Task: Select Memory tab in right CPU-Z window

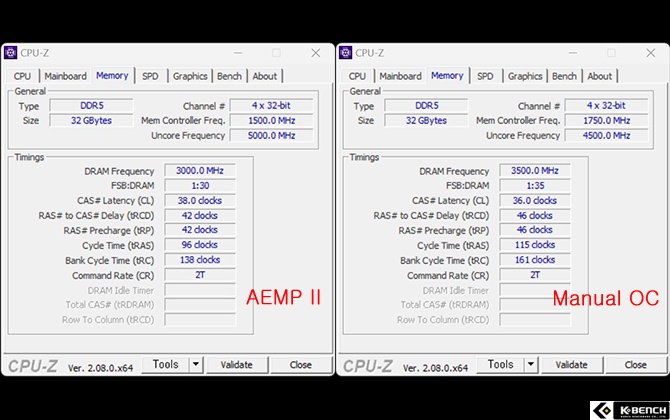Action: pos(447,76)
